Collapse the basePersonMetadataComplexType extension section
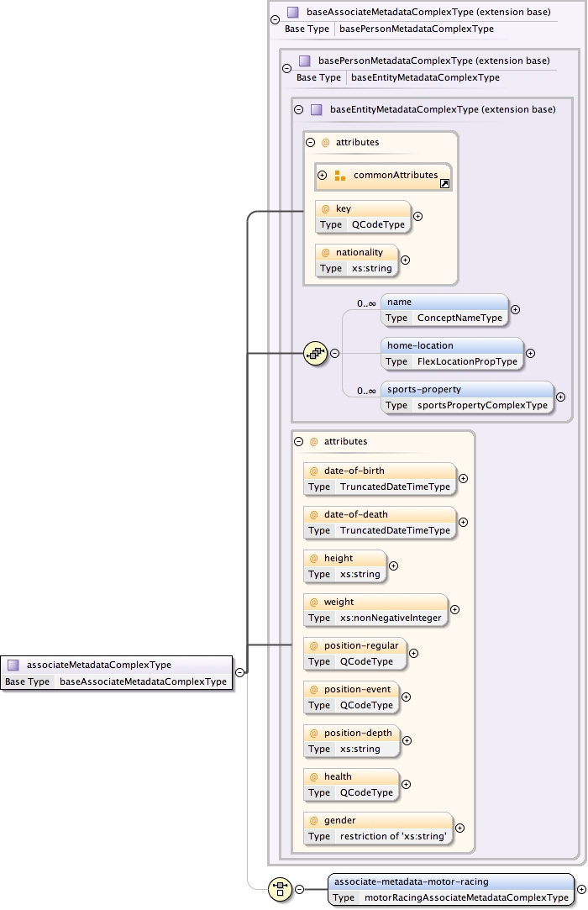The image size is (588, 910). (286, 69)
